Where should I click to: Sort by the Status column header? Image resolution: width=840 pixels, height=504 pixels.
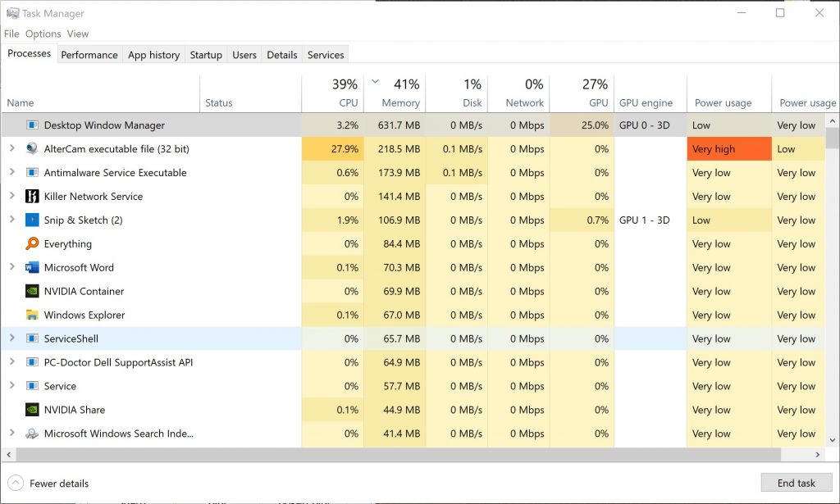pos(251,93)
